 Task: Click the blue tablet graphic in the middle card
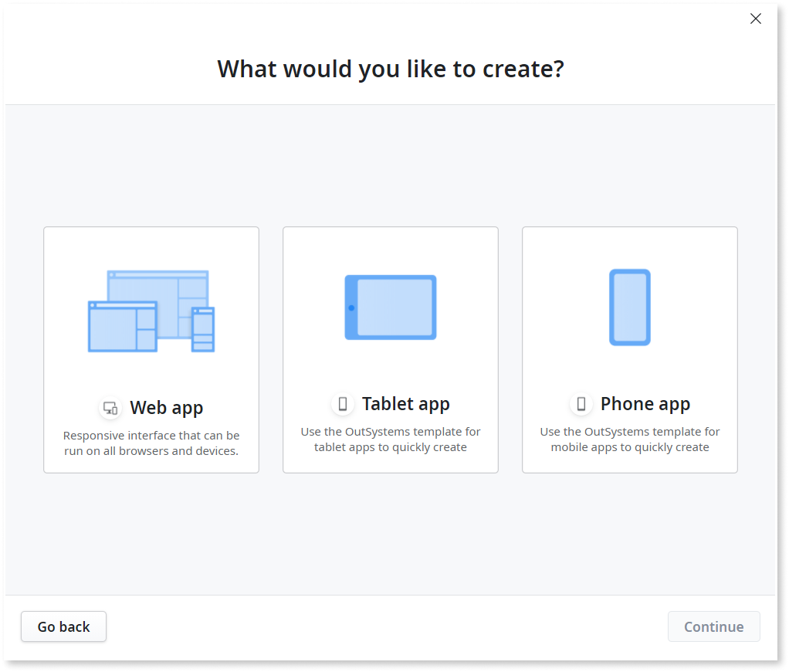click(390, 307)
